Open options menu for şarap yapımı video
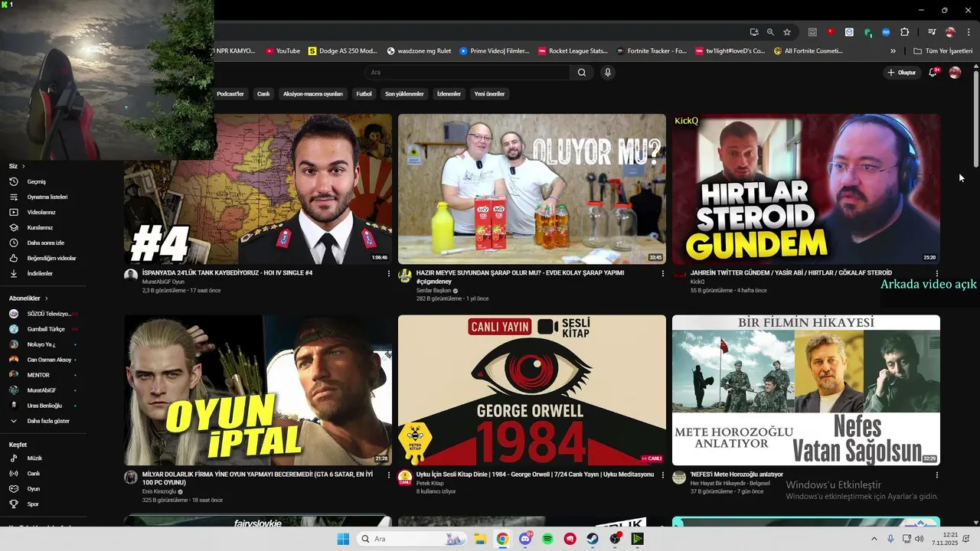The width and height of the screenshot is (980, 551). (x=663, y=273)
